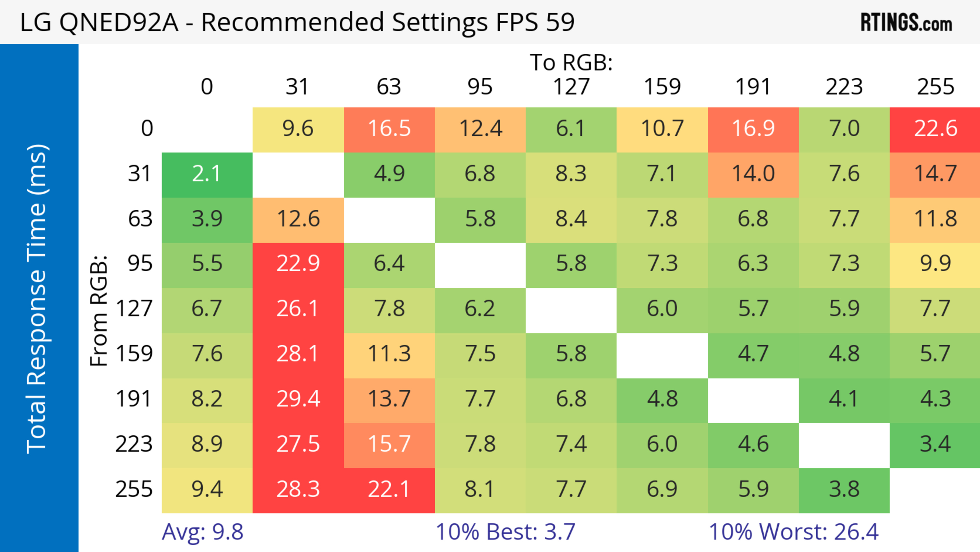Click the '10% Best: 3.7' summary
980x552 pixels.
point(505,532)
